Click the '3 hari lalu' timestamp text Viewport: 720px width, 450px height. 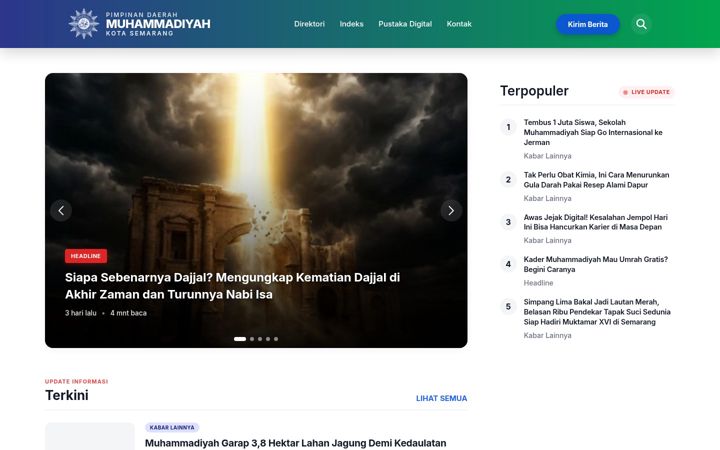[x=81, y=313]
